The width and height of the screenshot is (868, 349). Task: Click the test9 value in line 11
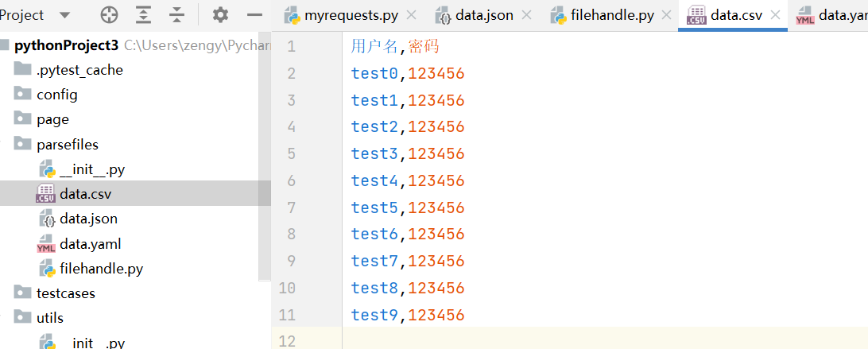(374, 315)
